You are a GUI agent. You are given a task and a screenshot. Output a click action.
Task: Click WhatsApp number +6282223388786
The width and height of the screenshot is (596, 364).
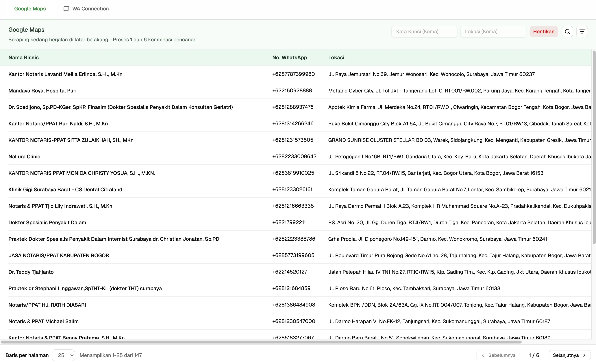(294, 239)
